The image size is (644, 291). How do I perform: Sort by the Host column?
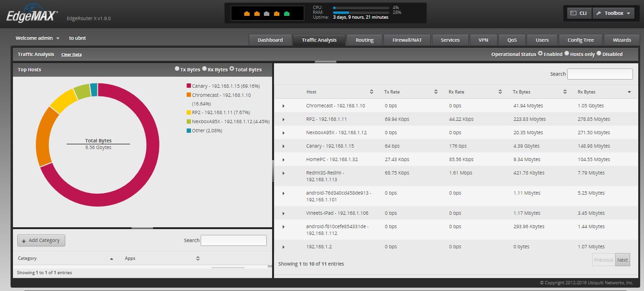click(340, 92)
